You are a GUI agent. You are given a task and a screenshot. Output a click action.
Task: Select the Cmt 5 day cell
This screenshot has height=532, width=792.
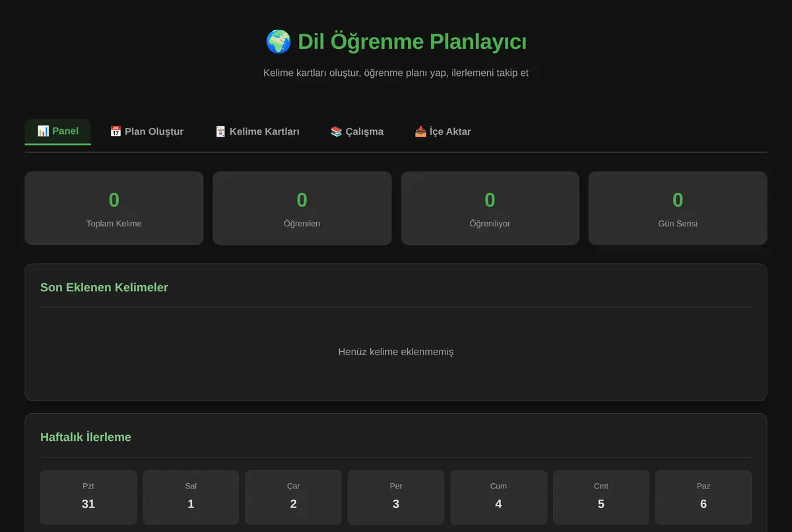click(x=601, y=497)
